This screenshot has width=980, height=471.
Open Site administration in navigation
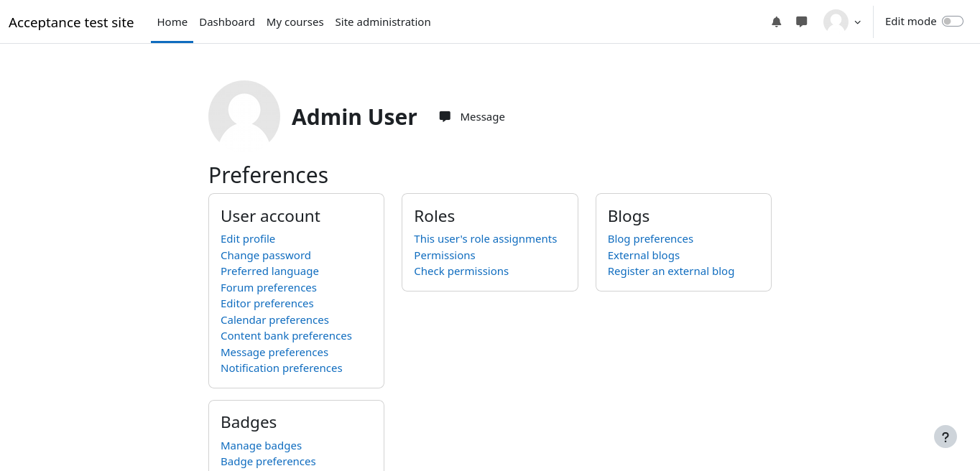(x=383, y=22)
